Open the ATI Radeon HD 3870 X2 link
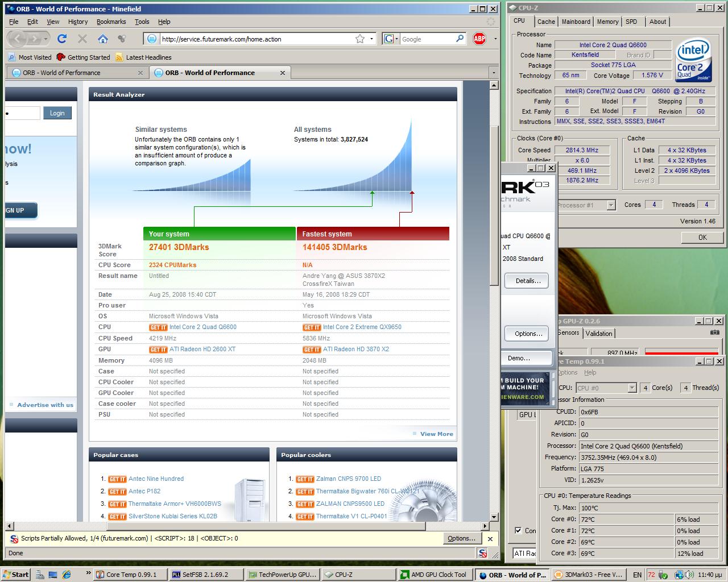Viewport: 728px width, 582px height. click(356, 349)
